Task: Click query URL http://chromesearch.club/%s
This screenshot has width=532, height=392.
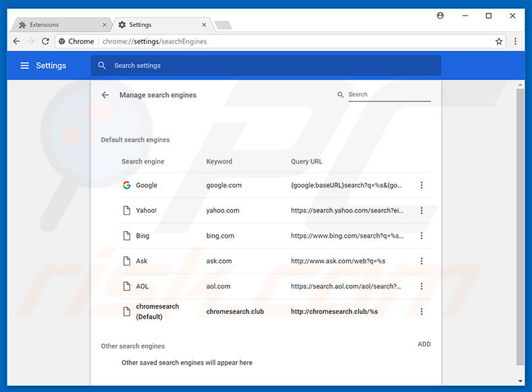Action: 334,311
